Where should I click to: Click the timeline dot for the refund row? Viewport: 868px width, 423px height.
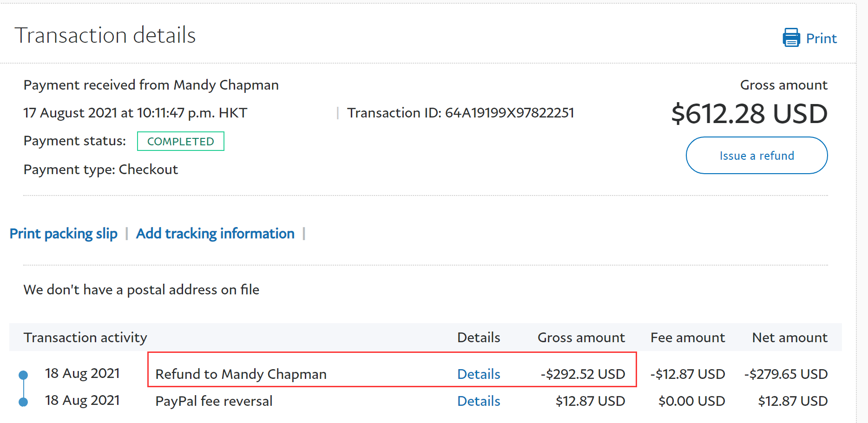point(23,375)
